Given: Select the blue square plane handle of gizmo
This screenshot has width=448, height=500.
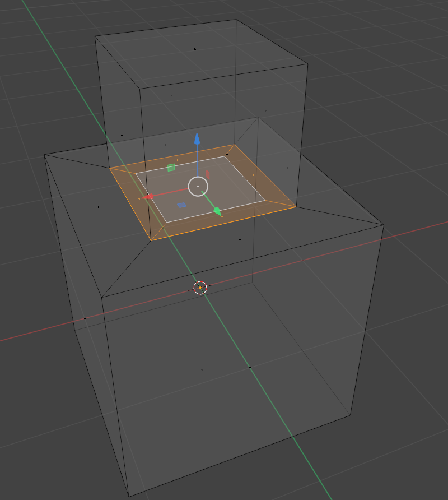Looking at the screenshot, I should click(181, 205).
